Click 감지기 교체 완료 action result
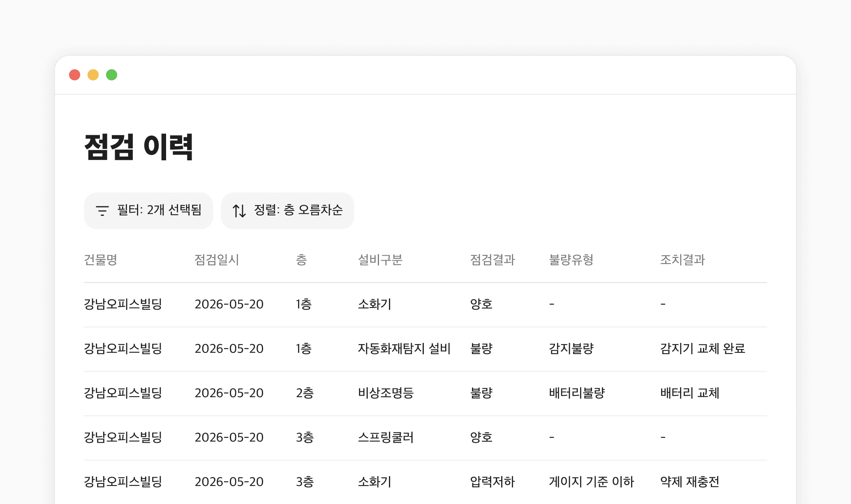Screen dimensions: 851x504 [x=703, y=349]
